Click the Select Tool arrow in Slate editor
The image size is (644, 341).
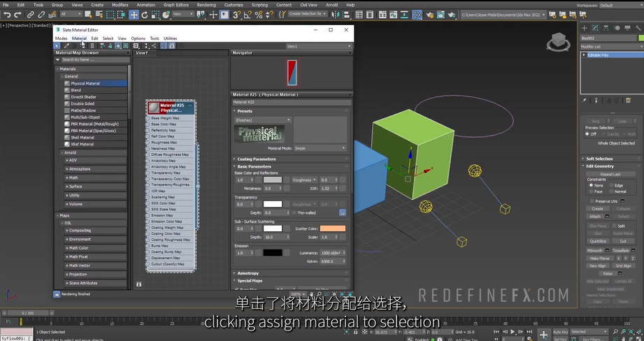click(57, 46)
